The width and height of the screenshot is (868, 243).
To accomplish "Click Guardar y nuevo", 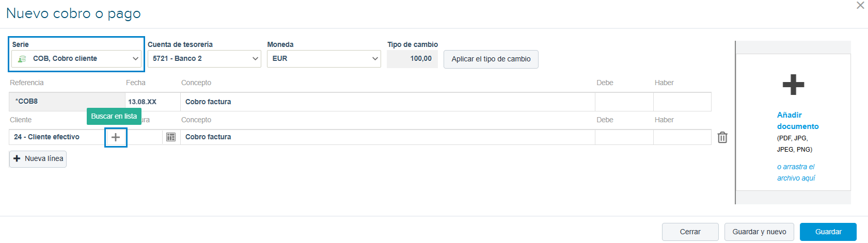I will tap(759, 232).
